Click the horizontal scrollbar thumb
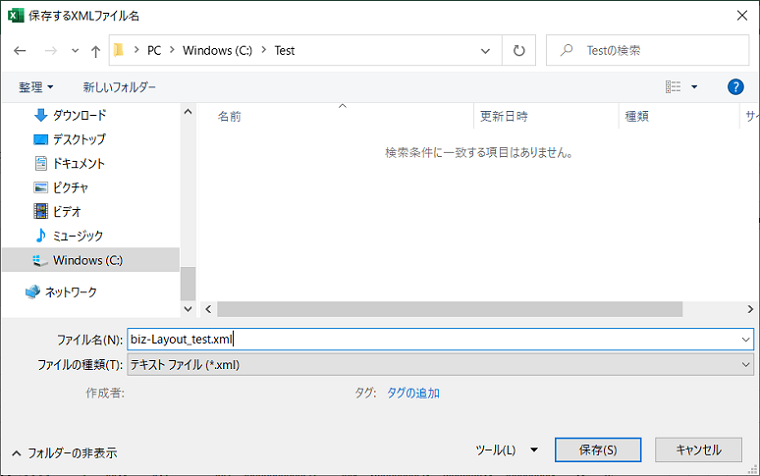The image size is (760, 476). [x=450, y=309]
